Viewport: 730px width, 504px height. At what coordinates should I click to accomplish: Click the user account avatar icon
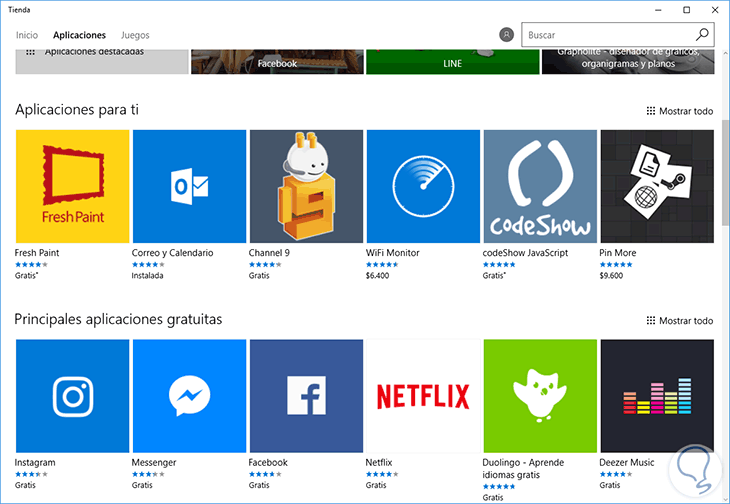tap(507, 34)
